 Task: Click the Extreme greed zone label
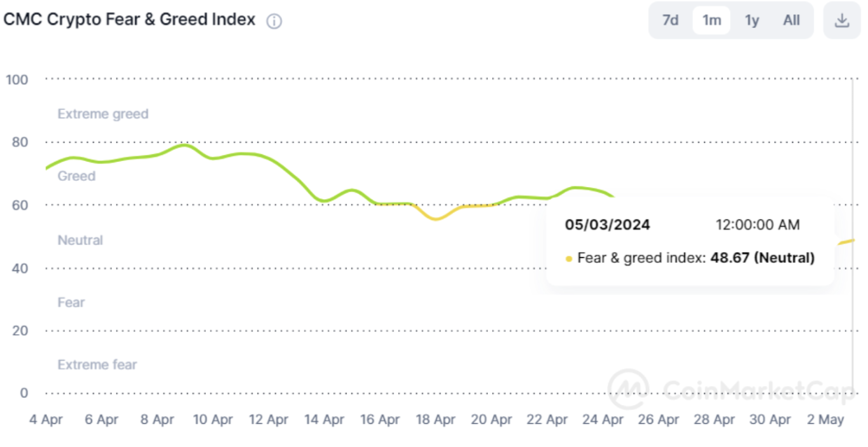click(103, 114)
